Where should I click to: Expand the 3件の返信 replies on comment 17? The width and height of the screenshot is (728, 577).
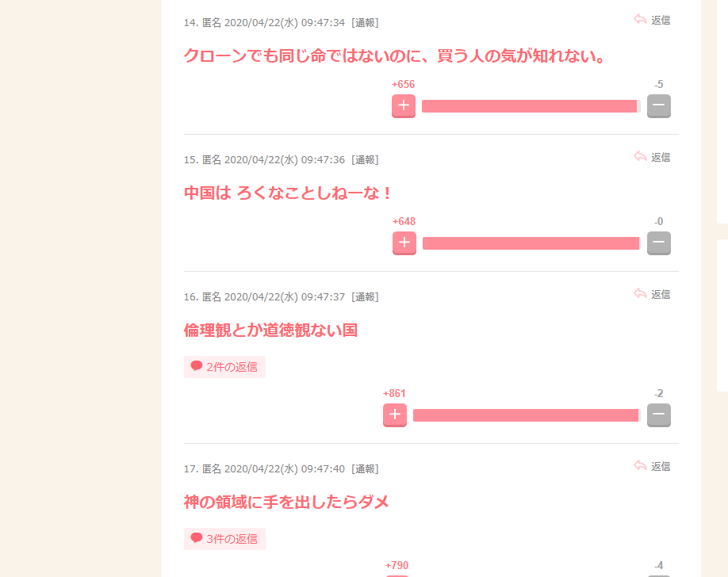pos(224,539)
